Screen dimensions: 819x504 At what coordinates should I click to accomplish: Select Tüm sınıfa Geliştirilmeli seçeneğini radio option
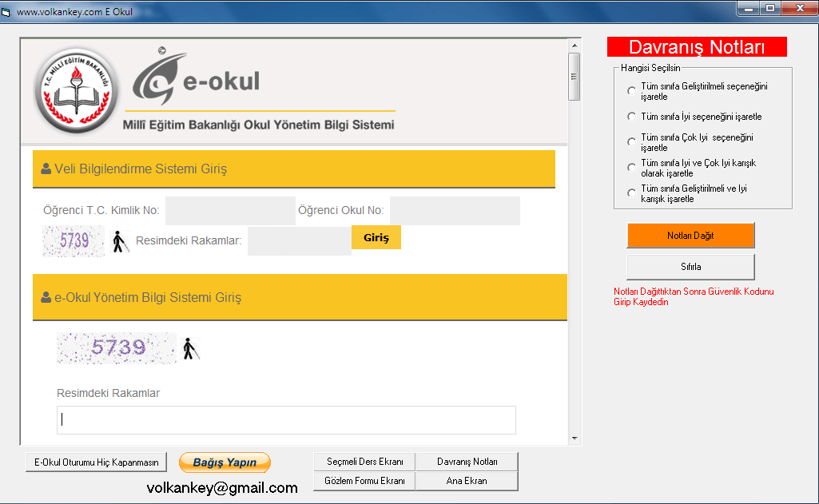[x=632, y=91]
